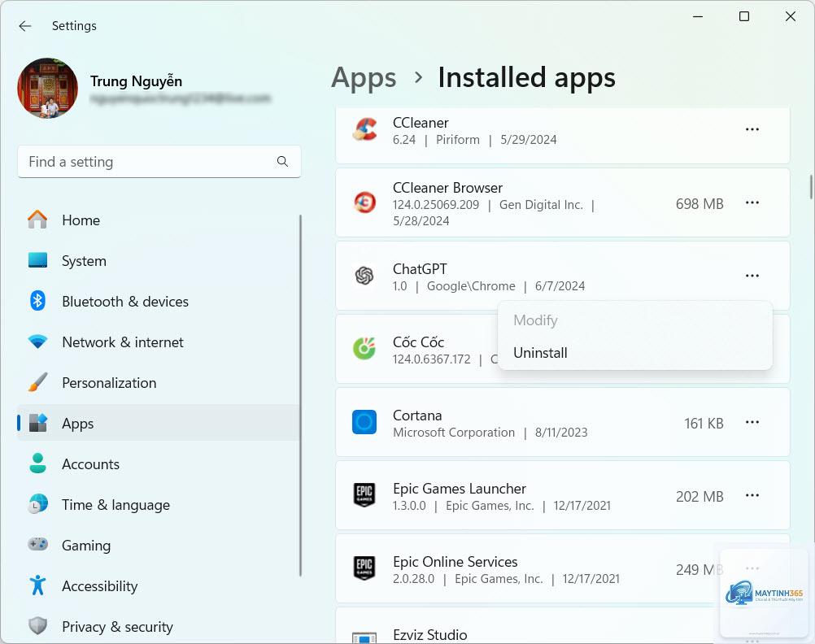Open more options for CCleaner

click(752, 129)
